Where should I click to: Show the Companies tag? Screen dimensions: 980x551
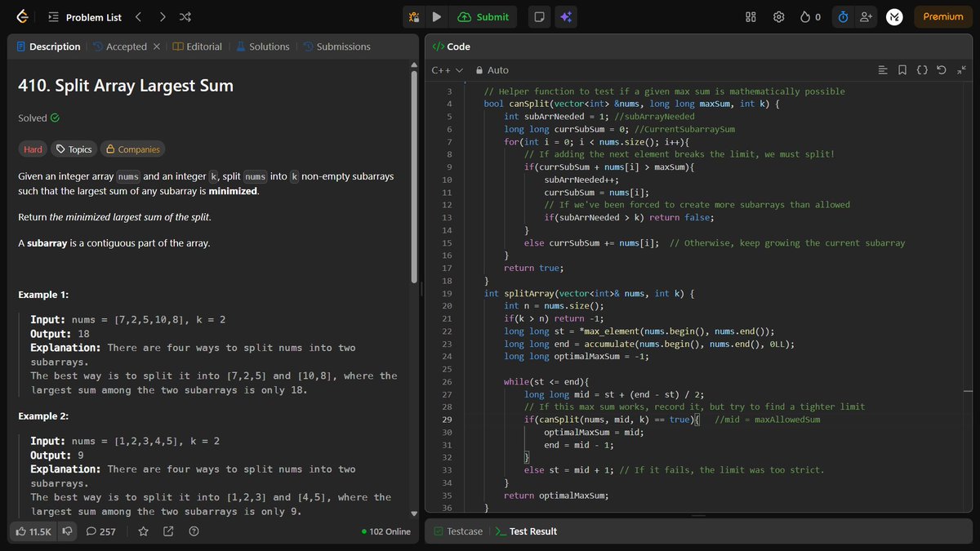[x=132, y=149]
